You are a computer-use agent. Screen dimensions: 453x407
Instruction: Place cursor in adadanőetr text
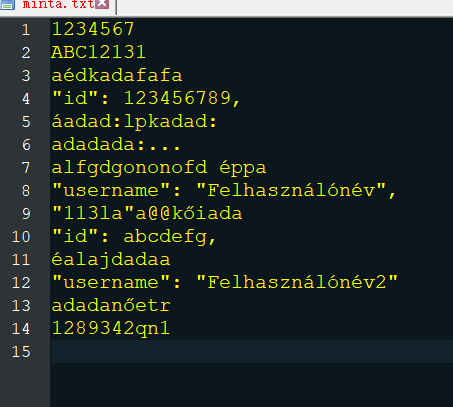111,306
